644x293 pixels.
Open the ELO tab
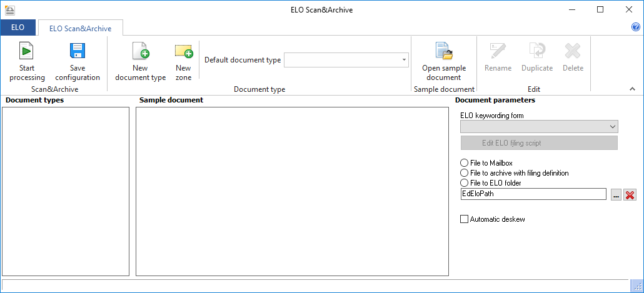coord(18,27)
